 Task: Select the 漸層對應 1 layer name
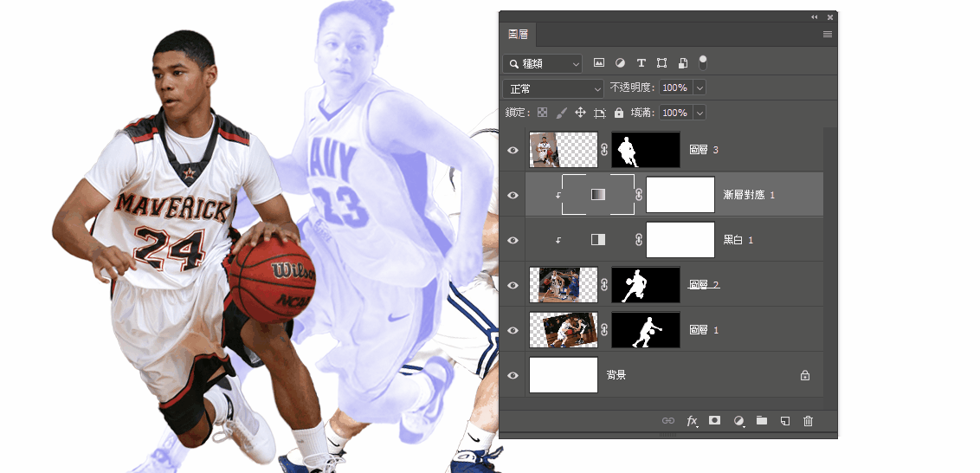click(749, 195)
